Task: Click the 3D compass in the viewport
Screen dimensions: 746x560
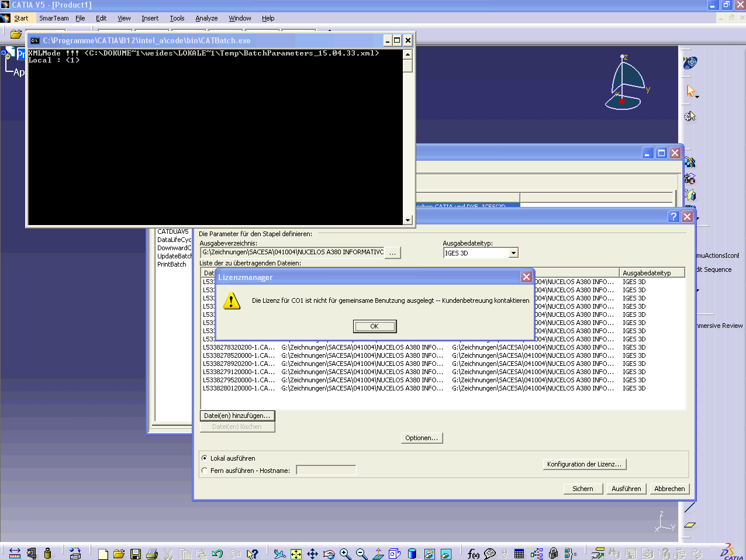Action: pyautogui.click(x=626, y=82)
